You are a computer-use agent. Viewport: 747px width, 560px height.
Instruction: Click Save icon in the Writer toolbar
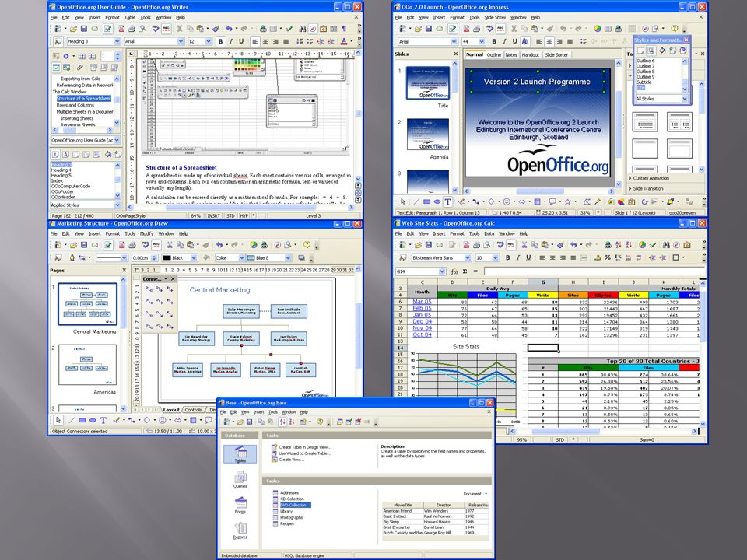[x=84, y=29]
